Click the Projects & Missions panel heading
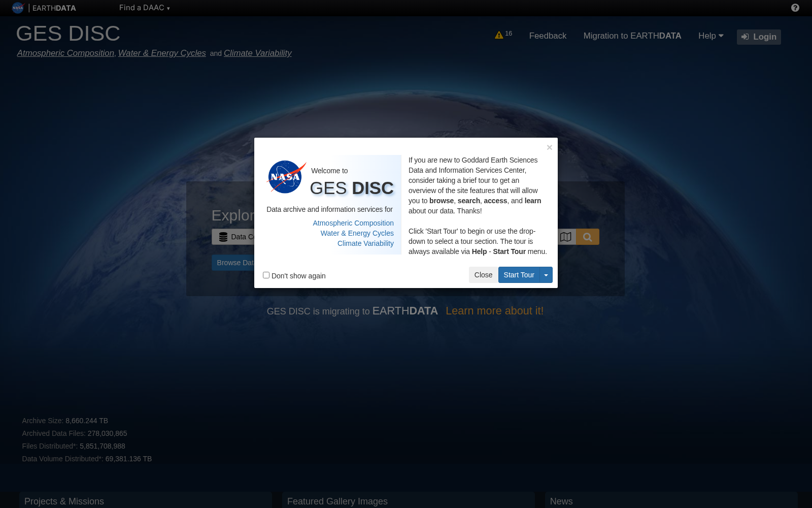The height and width of the screenshot is (508, 812). point(64,501)
